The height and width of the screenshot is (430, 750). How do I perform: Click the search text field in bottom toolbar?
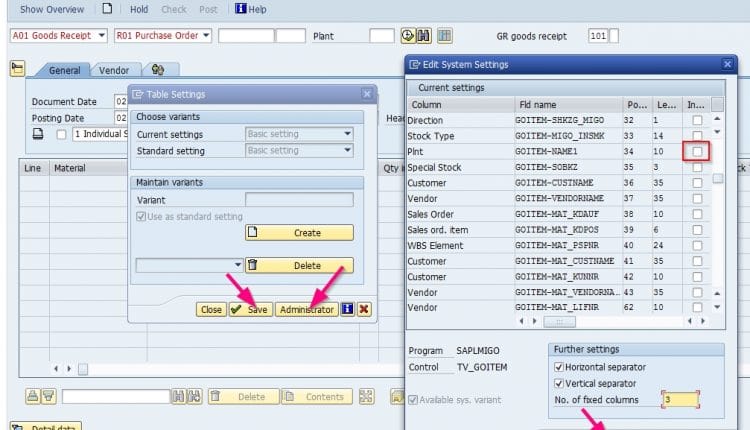116,397
